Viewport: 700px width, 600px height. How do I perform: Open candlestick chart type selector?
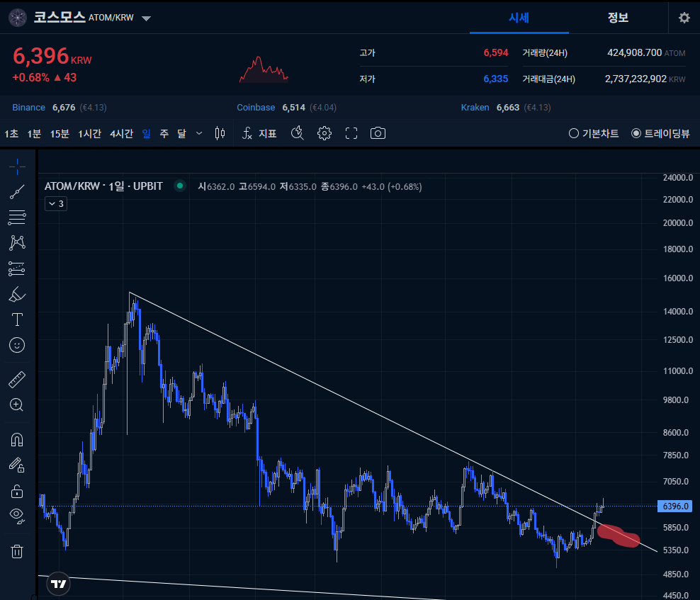pyautogui.click(x=220, y=133)
